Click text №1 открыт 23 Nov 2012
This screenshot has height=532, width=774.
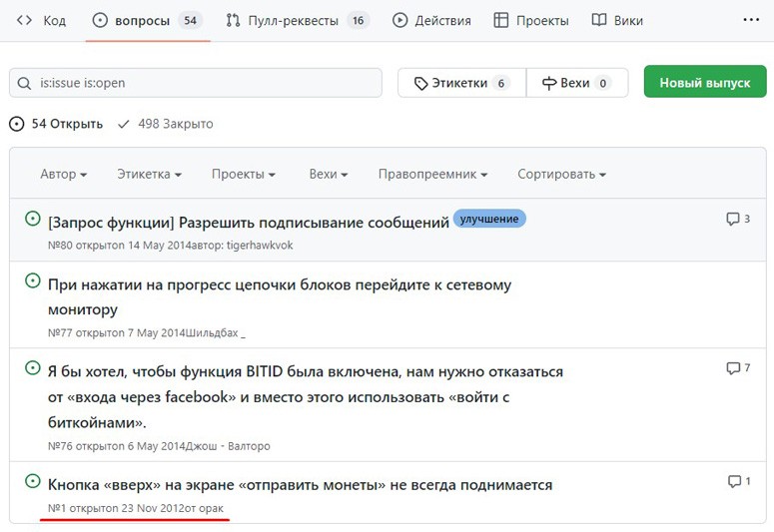click(x=116, y=508)
